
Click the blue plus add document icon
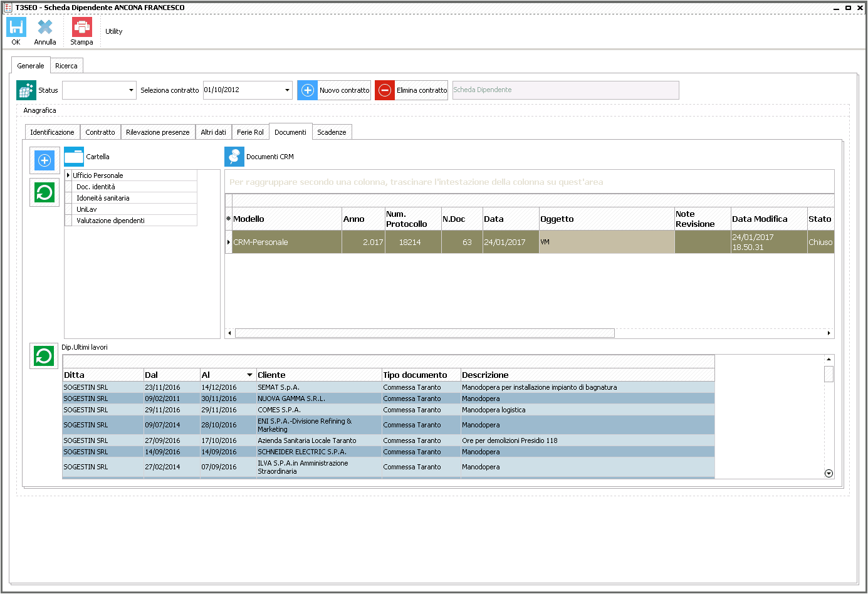[44, 160]
